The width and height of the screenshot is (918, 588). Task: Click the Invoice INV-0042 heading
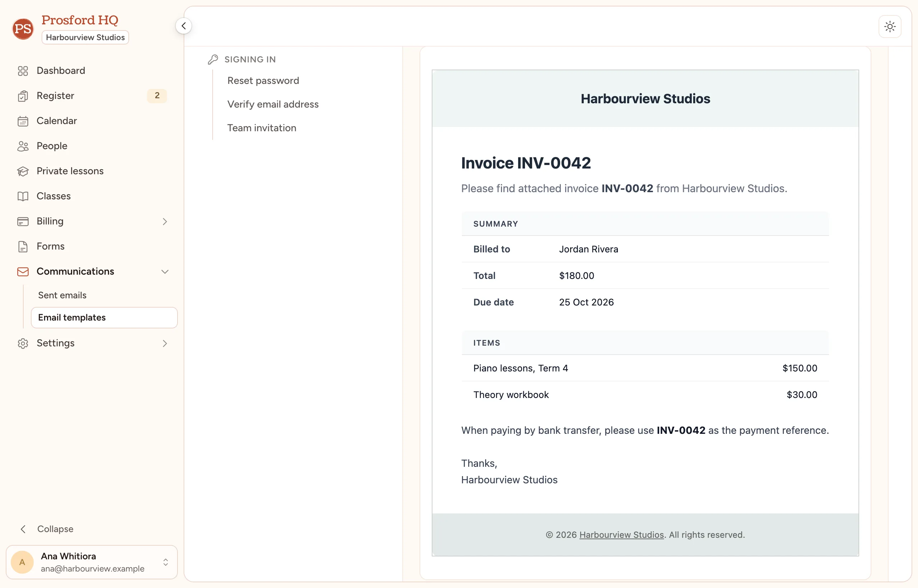(526, 163)
